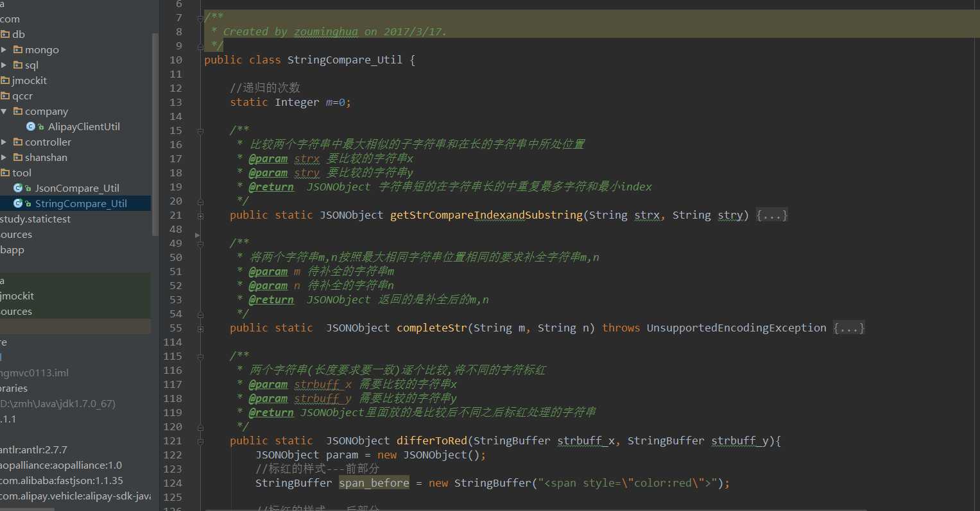Click the sql package folder icon
The height and width of the screenshot is (511, 980).
coord(18,65)
